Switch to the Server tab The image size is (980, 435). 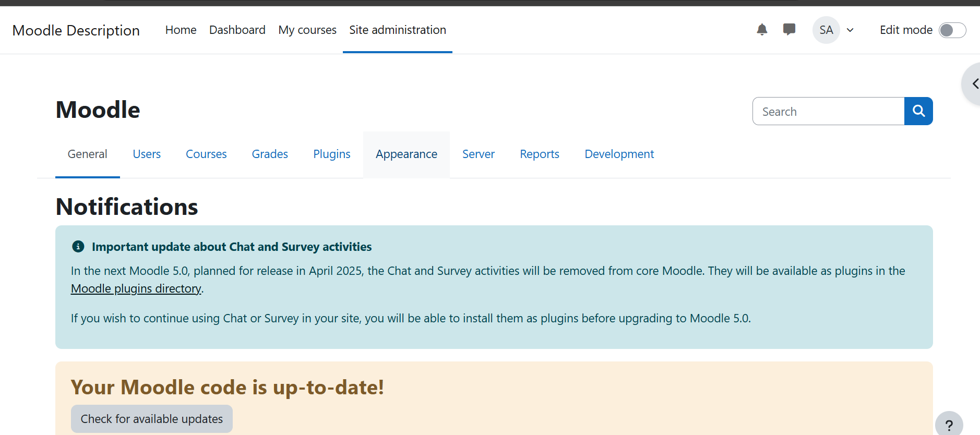point(479,154)
